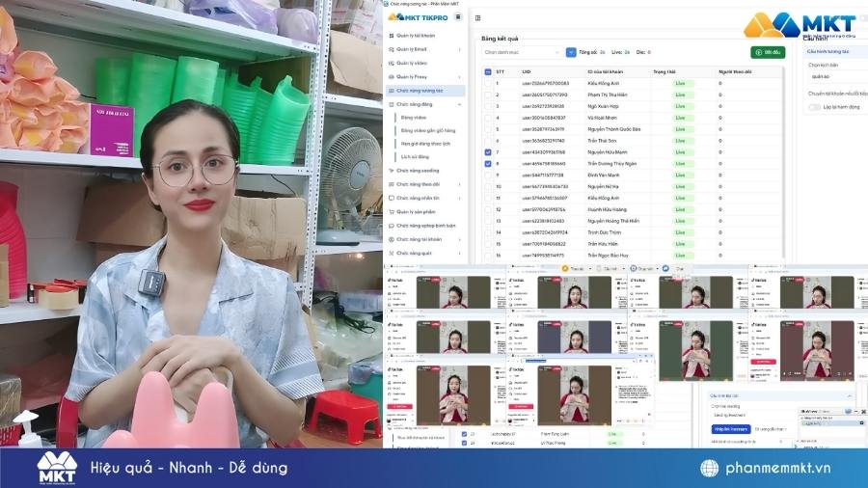Collapse the Chức năng đăng submenu arrow

coord(459,104)
